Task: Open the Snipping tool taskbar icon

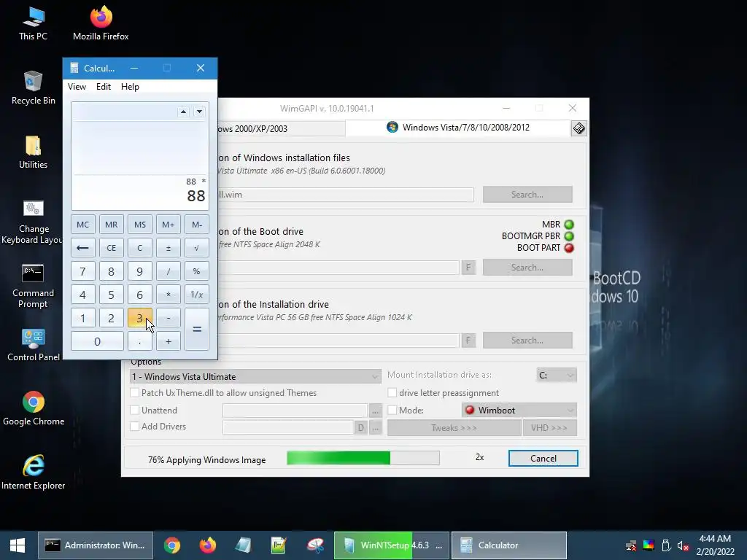Action: (315, 545)
